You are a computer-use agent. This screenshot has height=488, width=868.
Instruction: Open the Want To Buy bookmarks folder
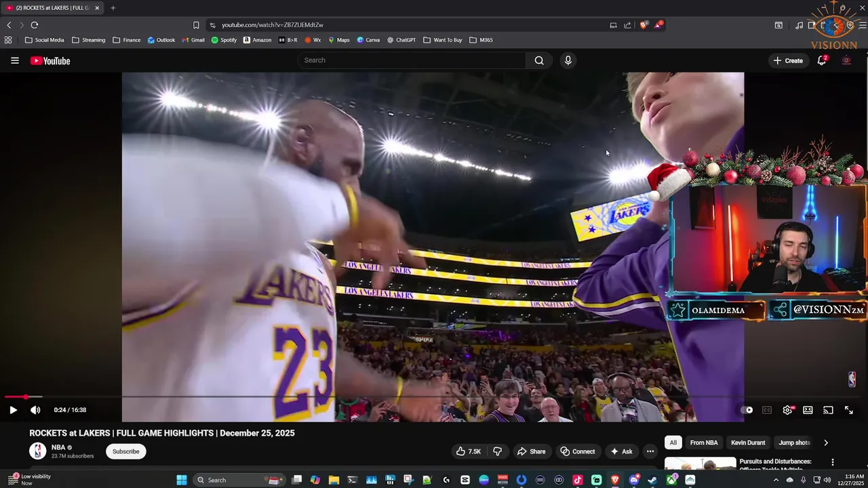[442, 40]
